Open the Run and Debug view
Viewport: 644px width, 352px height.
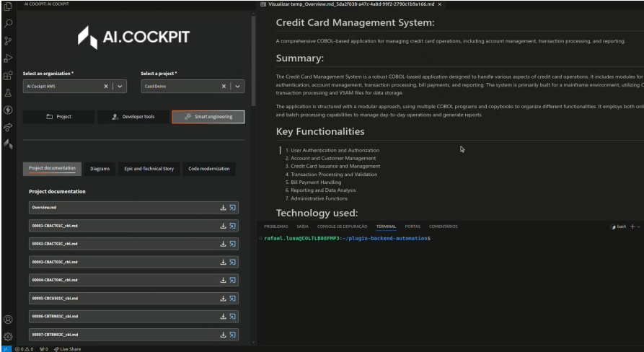point(6,59)
